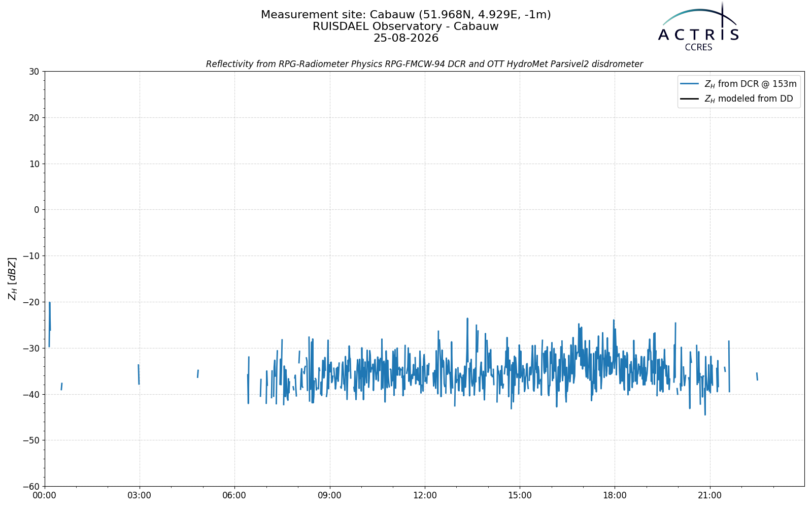This screenshot has width=812, height=508.
Task: Click the ACTRIS logo
Action: [x=698, y=26]
